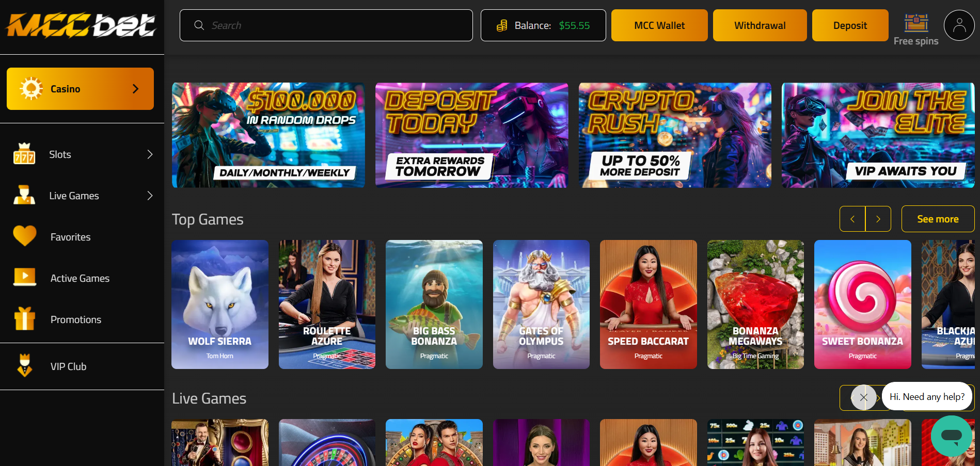This screenshot has height=466, width=980.
Task: Open the green live chat bubble
Action: tap(951, 436)
